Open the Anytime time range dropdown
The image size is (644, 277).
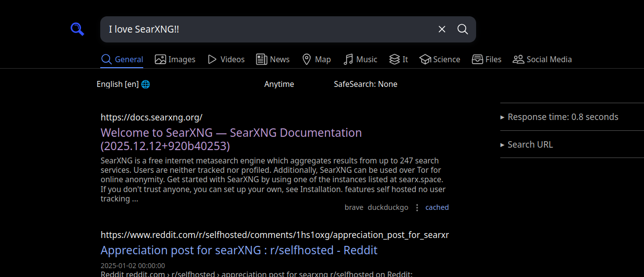coord(279,84)
